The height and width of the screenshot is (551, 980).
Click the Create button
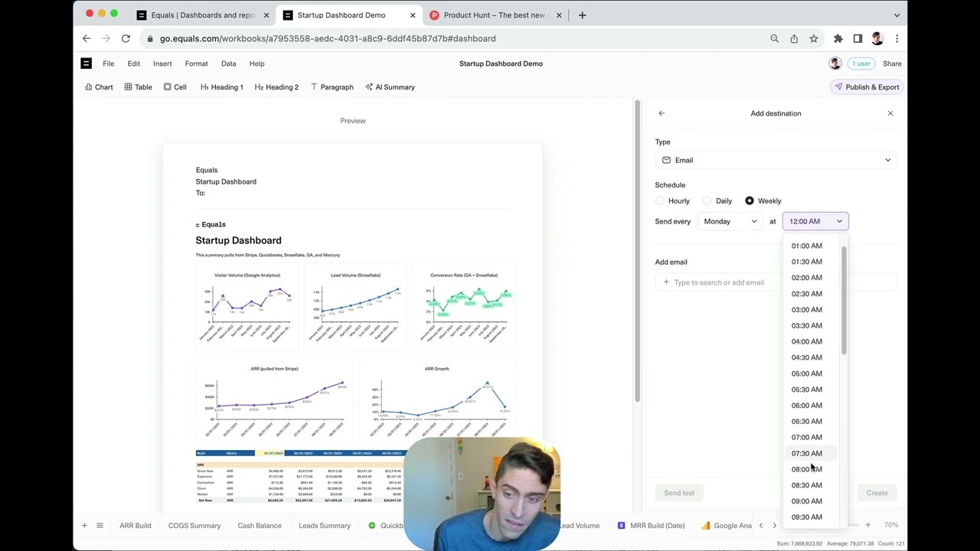[877, 493]
